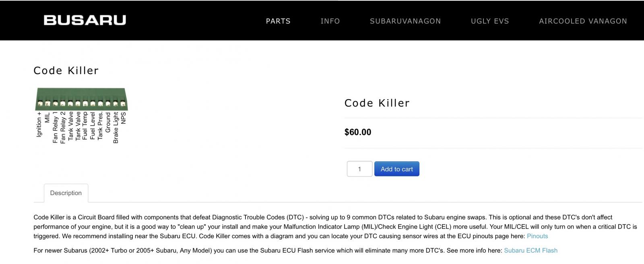Click the newer Subarus paragraph text
The image size is (644, 264).
[x=268, y=250]
